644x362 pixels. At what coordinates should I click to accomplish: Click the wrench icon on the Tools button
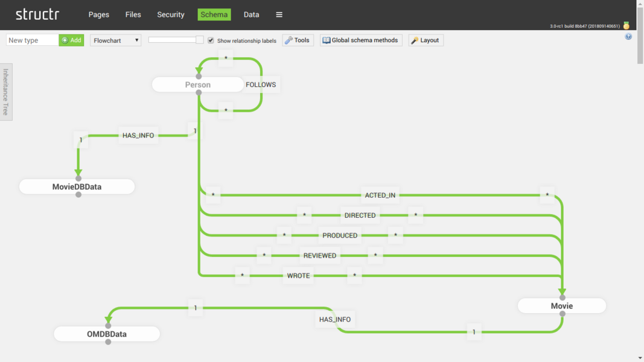pyautogui.click(x=289, y=40)
